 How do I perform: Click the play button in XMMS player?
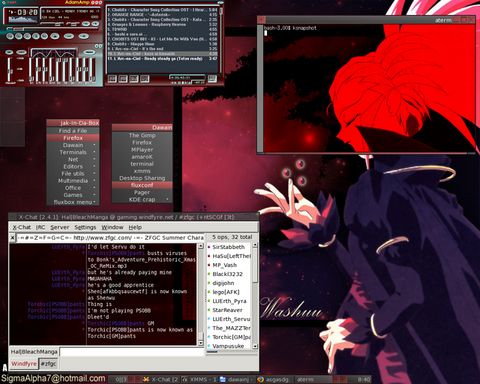point(18,36)
